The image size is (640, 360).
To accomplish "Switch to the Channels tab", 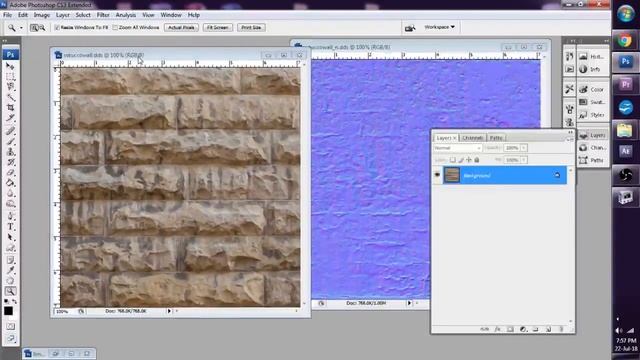I will (473, 138).
